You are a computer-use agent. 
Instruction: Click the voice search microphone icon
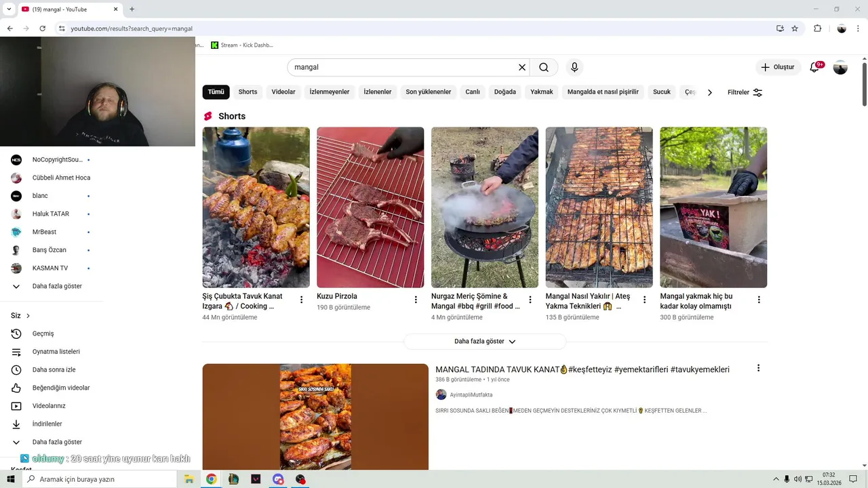point(574,67)
